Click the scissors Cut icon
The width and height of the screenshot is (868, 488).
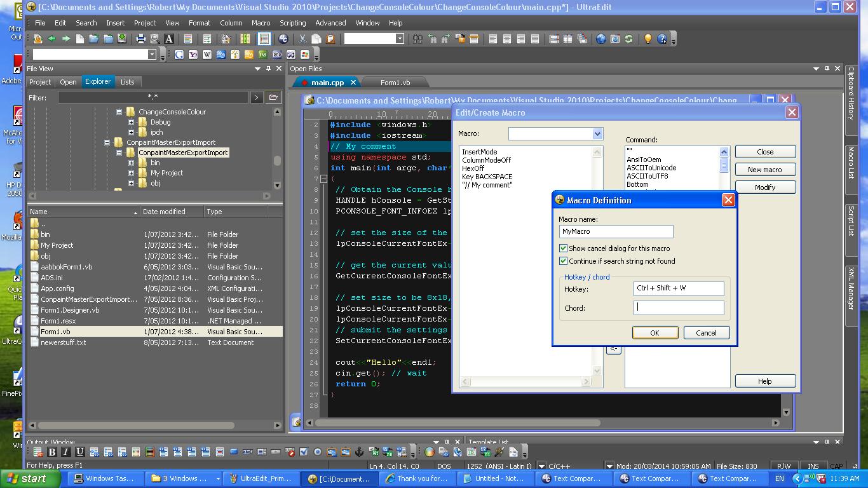(x=302, y=39)
